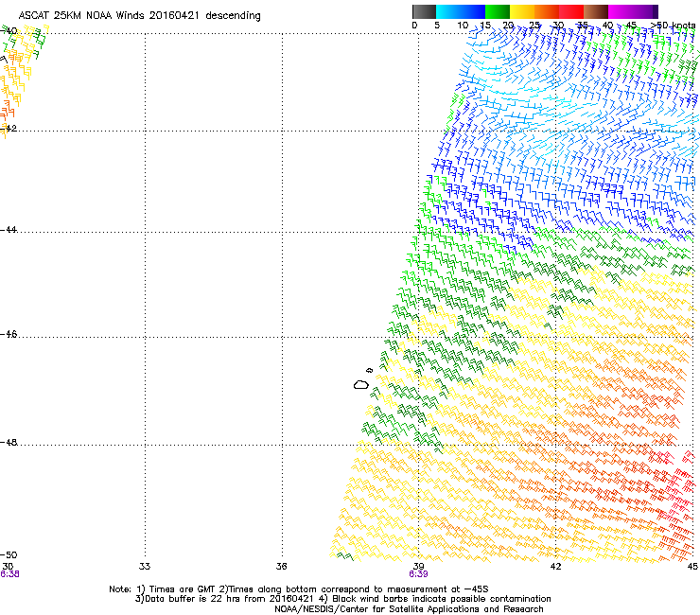Click the small island outline above the large island
Image resolution: width=700 pixels, height=615 pixels.
point(369,370)
